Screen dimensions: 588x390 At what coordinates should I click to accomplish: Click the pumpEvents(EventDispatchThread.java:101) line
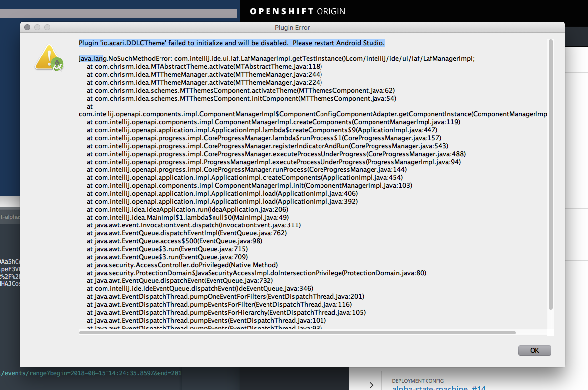206,320
